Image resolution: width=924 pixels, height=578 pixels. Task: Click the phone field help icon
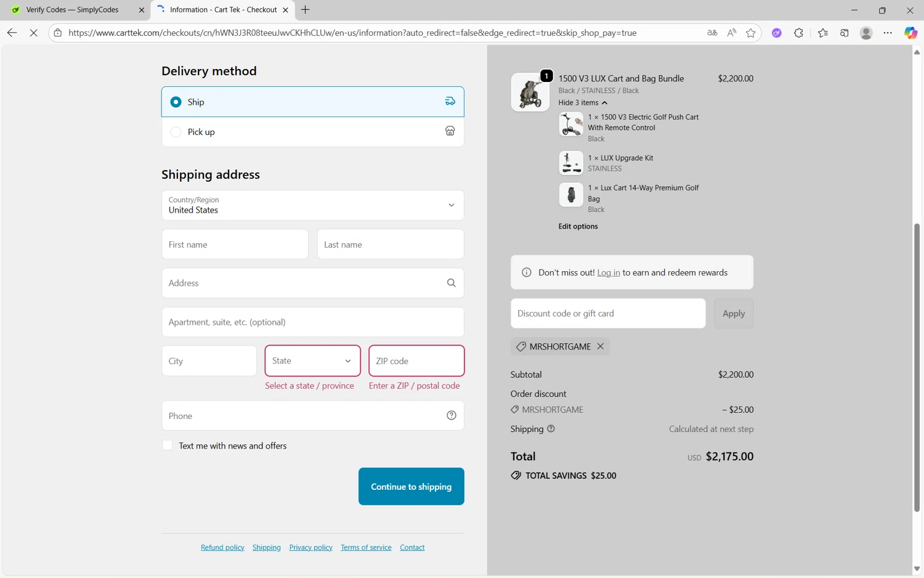click(452, 415)
